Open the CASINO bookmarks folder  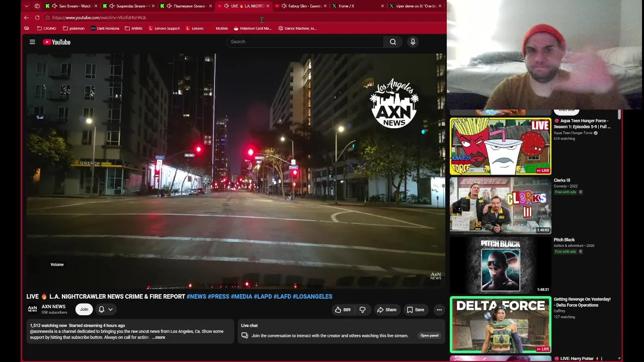46,28
